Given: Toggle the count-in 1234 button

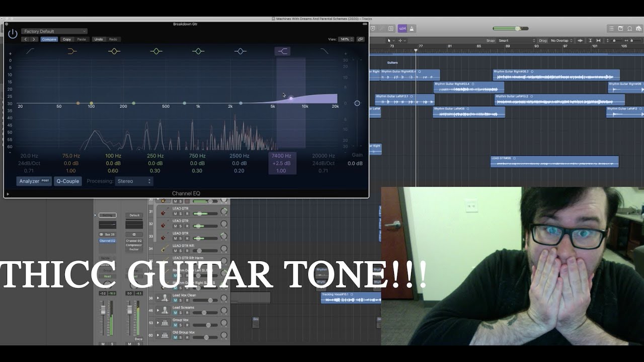Looking at the screenshot, I should [x=403, y=29].
